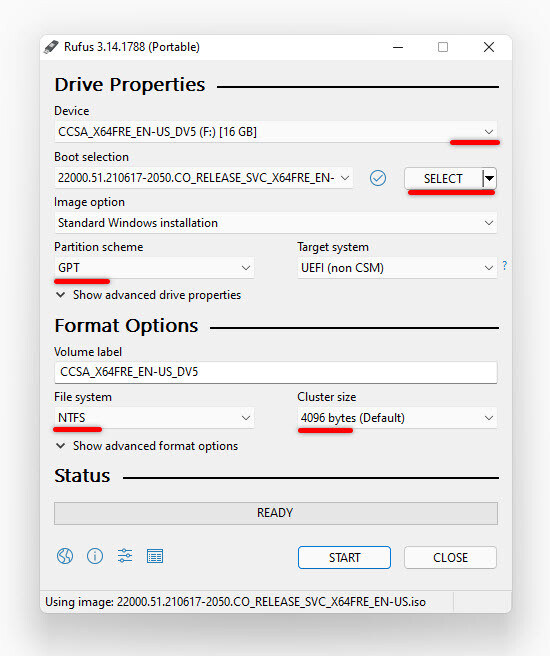Show the log window icon
The image size is (550, 656).
pyautogui.click(x=155, y=556)
